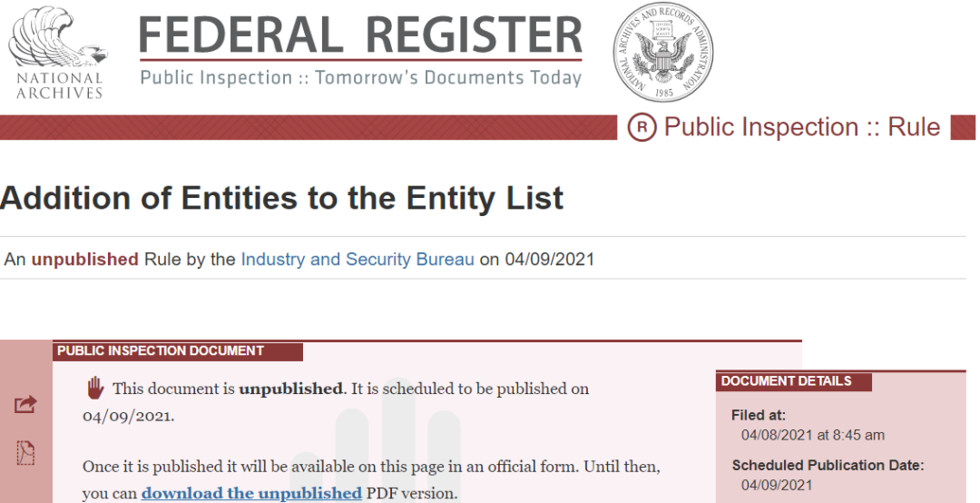Click the 04/09/2021 date in the byline

tap(550, 260)
